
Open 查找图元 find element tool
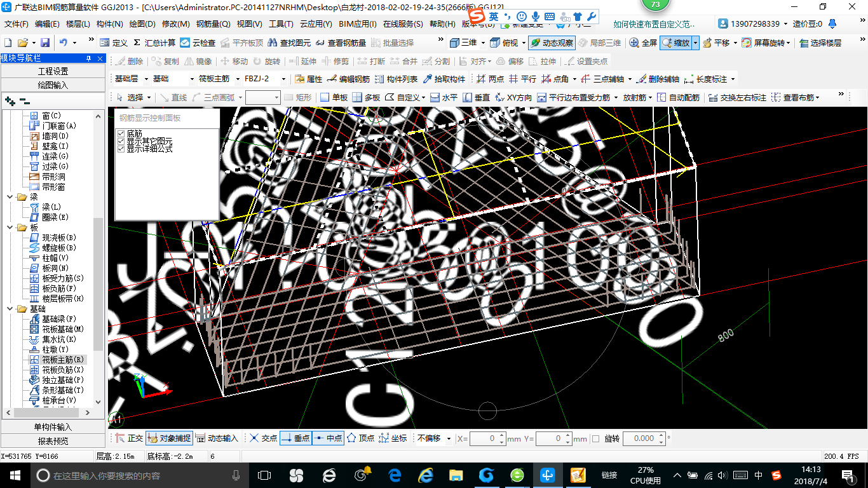tap(289, 43)
